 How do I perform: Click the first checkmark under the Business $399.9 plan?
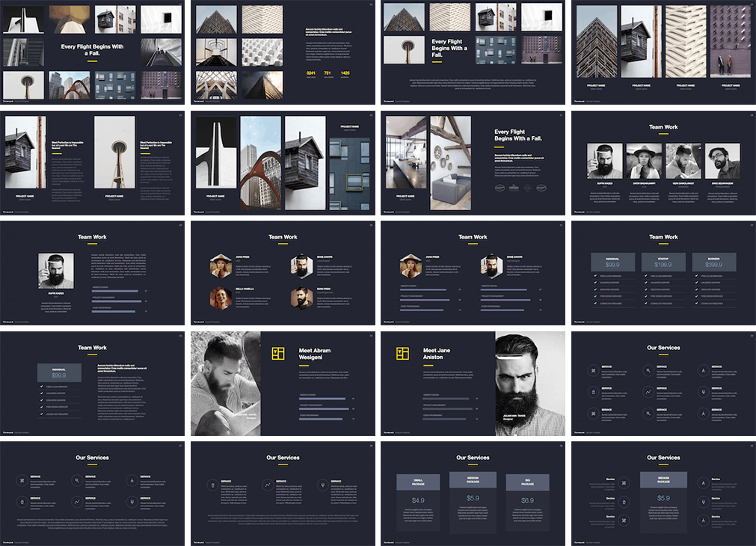click(698, 277)
